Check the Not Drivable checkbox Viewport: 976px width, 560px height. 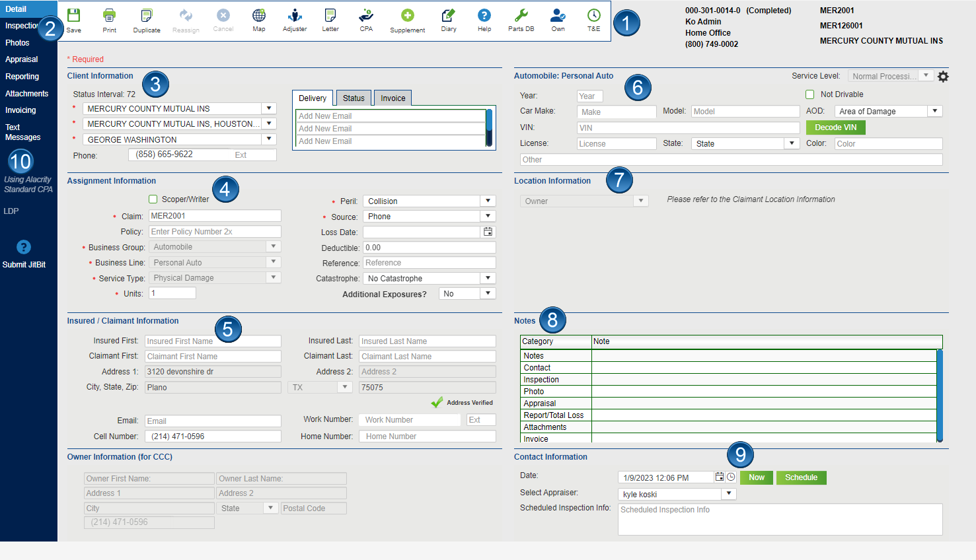click(809, 94)
